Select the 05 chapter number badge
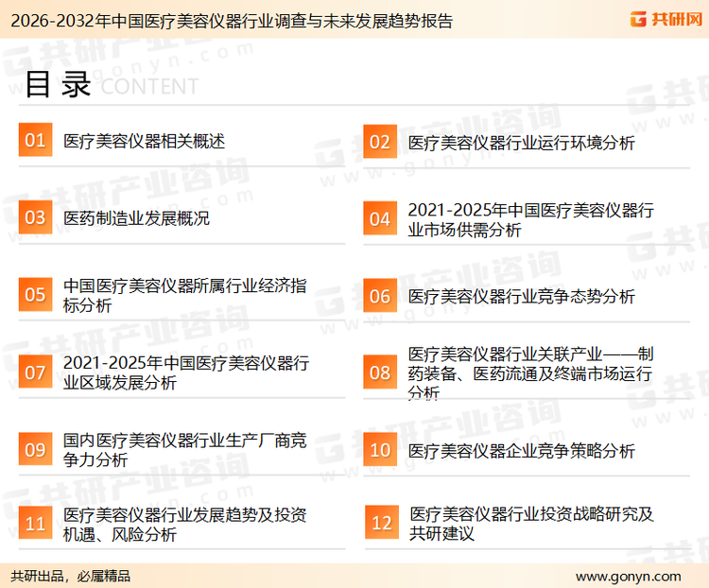 (35, 295)
